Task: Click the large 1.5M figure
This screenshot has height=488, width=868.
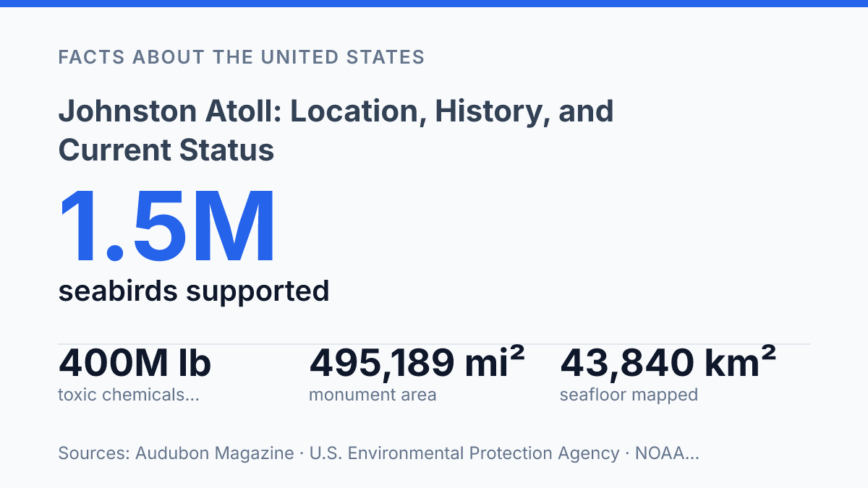Action: [167, 226]
